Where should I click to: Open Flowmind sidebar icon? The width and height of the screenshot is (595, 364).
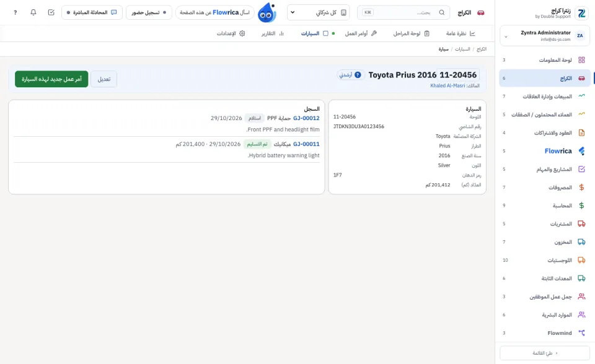point(581,333)
